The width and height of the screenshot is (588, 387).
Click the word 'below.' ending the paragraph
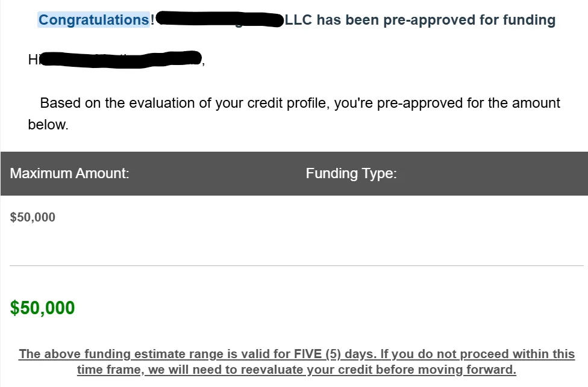pyautogui.click(x=48, y=125)
